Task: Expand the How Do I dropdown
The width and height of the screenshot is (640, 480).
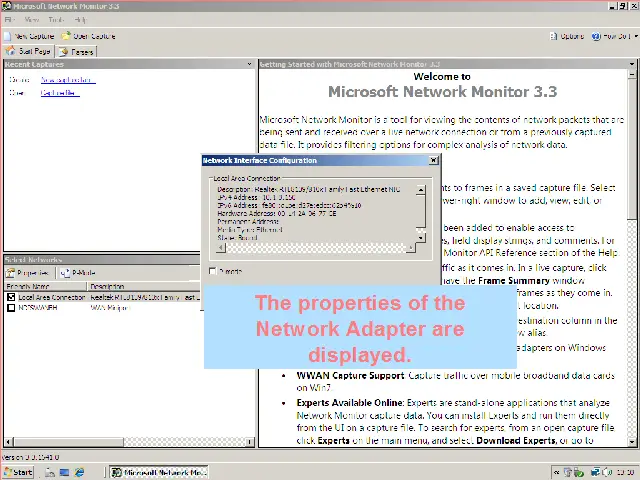Action: coord(613,36)
